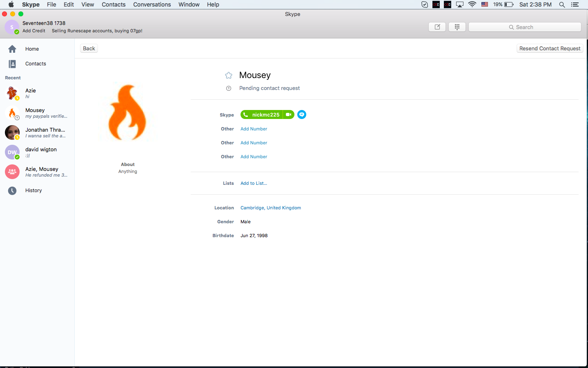Open Mousey's flame avatar in Recent

[12, 113]
